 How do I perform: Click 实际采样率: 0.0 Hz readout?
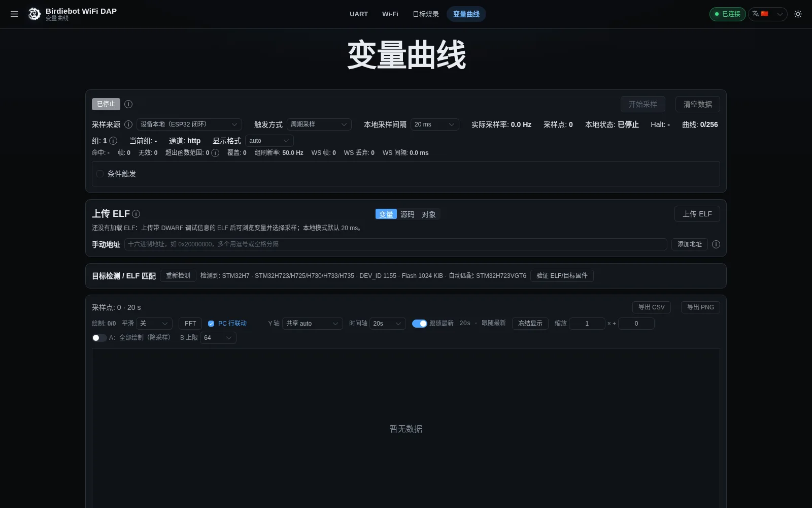click(x=501, y=124)
